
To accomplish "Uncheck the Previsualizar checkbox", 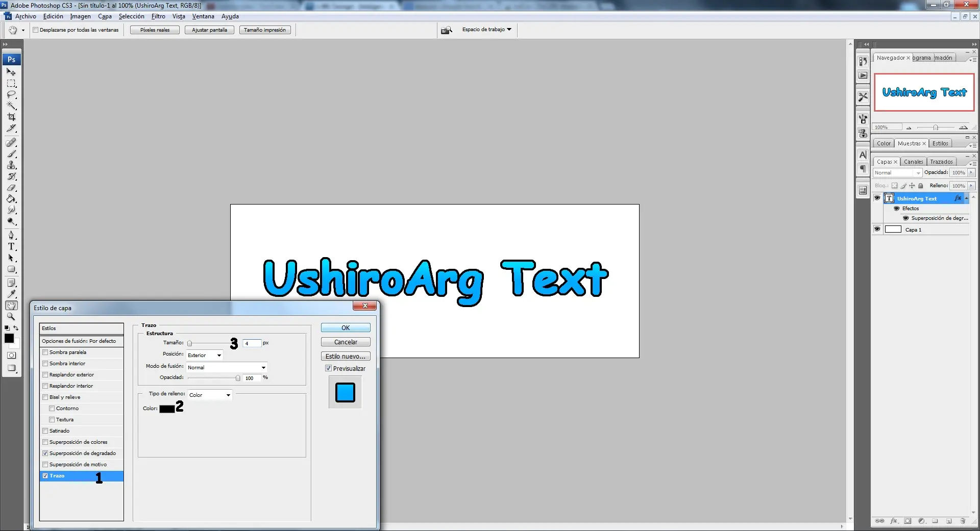I will pos(329,368).
